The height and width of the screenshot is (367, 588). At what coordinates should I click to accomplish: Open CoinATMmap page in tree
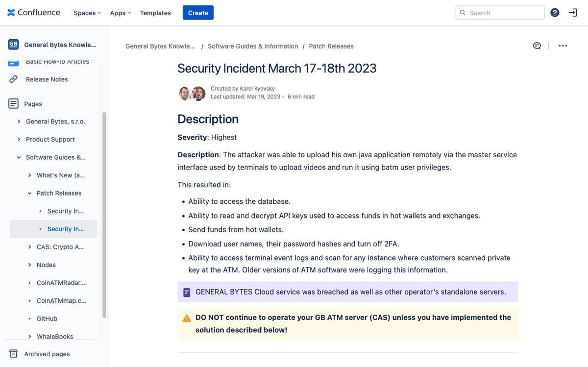[x=62, y=300]
